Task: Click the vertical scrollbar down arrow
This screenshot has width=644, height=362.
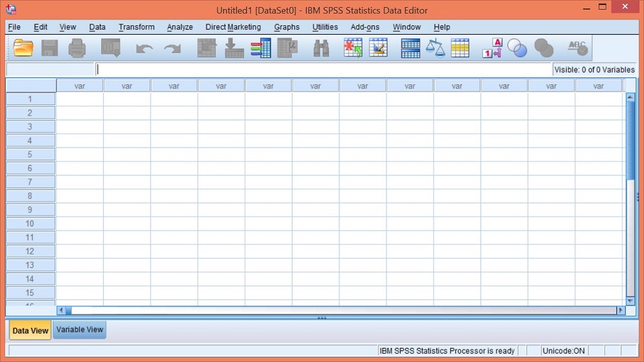Action: 630,301
